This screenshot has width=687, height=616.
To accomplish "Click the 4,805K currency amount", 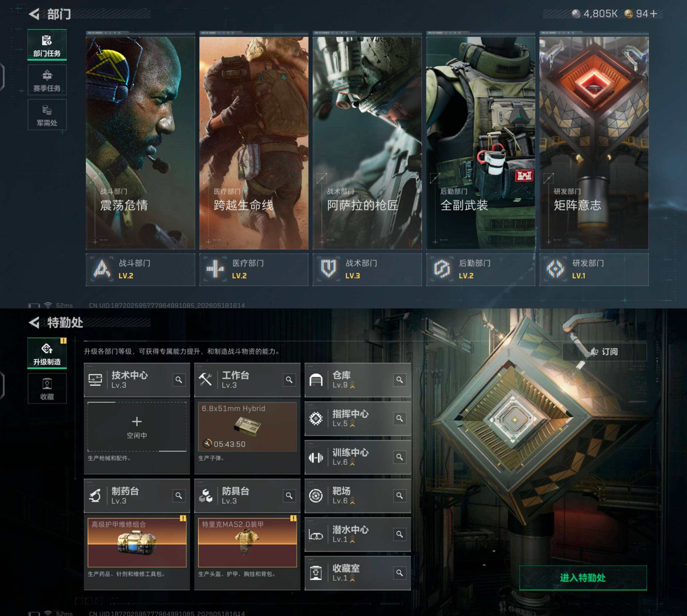I will click(x=600, y=13).
